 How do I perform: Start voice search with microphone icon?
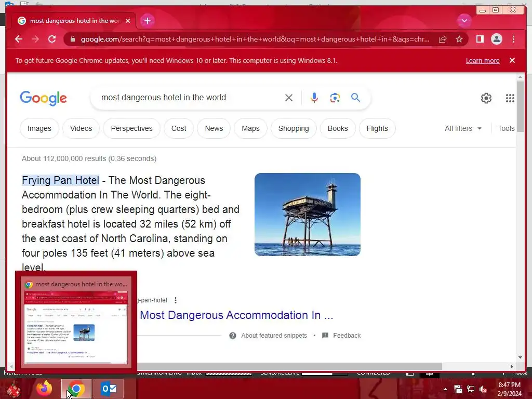click(x=314, y=98)
